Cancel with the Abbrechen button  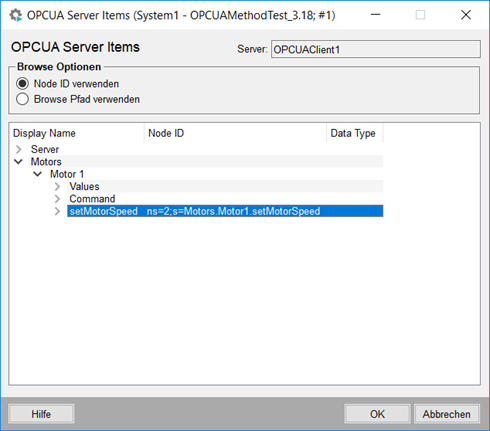point(447,414)
